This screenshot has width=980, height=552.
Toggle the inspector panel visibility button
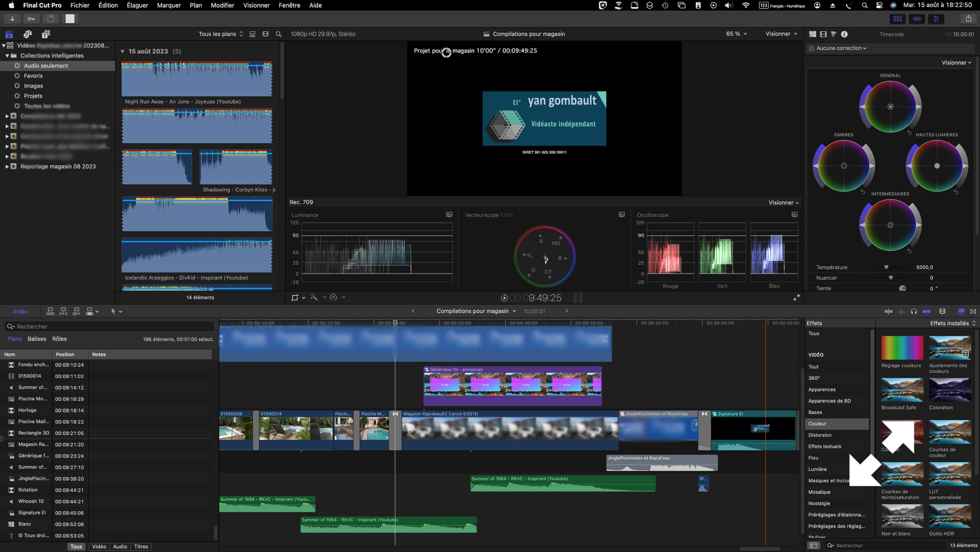point(936,19)
